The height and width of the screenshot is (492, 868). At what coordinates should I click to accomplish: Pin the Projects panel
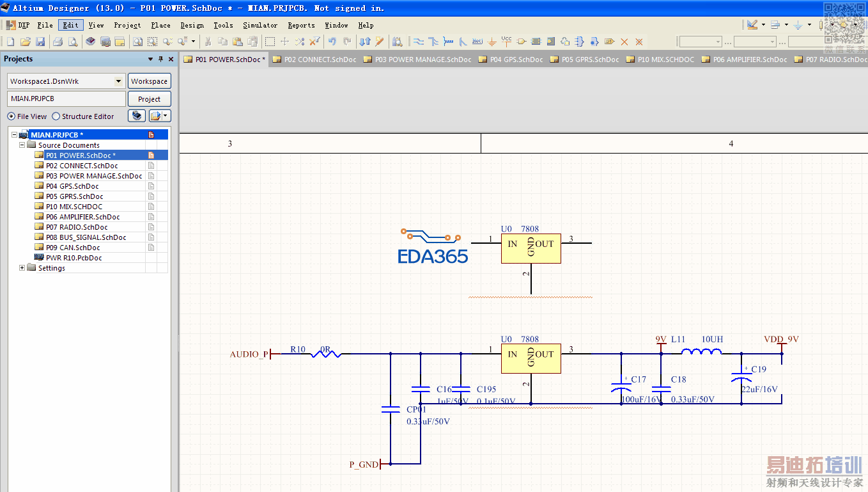coord(160,59)
